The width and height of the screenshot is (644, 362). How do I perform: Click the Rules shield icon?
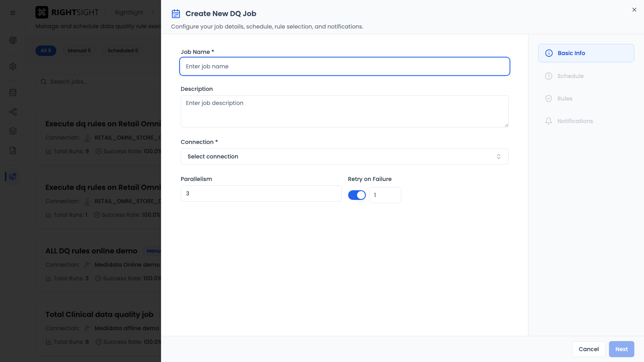click(549, 99)
